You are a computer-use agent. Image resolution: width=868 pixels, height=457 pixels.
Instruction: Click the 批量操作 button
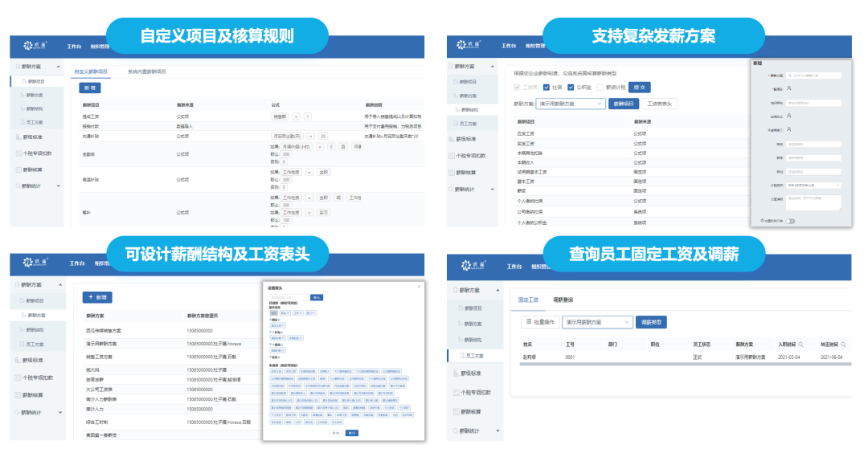coord(540,322)
